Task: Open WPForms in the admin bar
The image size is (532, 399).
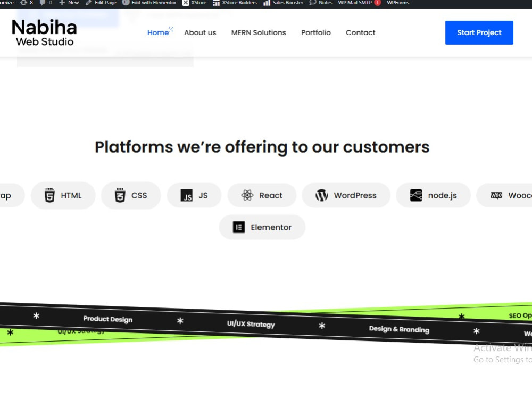Action: (x=398, y=3)
